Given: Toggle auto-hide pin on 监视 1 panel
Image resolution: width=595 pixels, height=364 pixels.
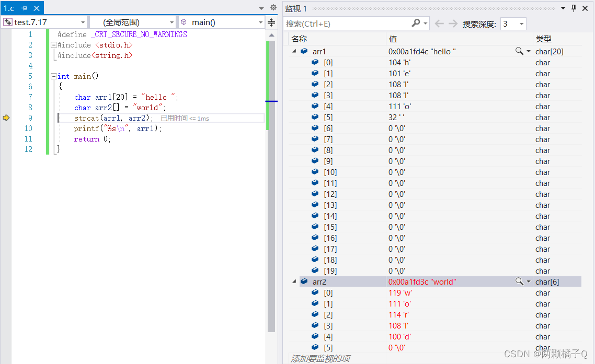Looking at the screenshot, I should [x=574, y=8].
